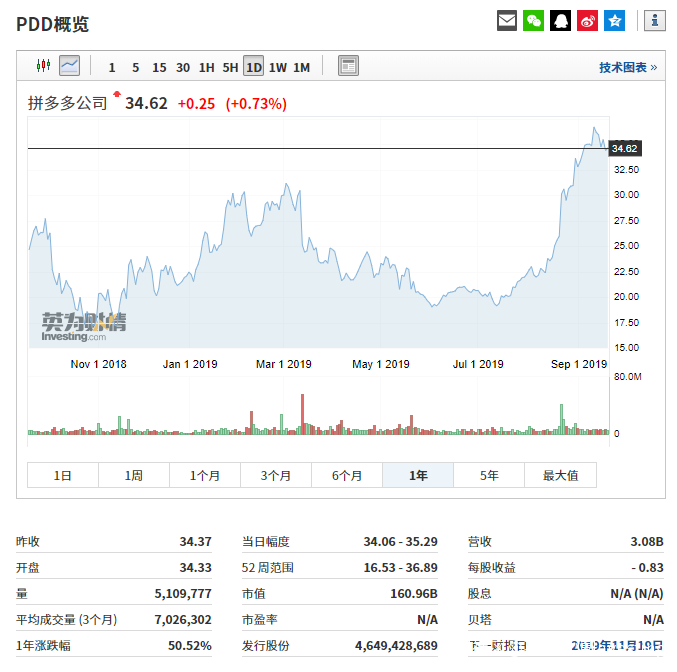Show the 6个月 time range

coord(347,475)
